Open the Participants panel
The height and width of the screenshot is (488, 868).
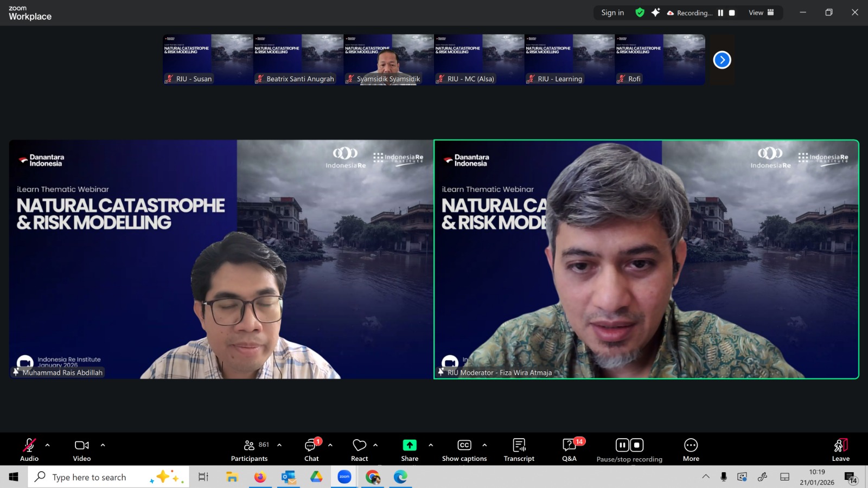[249, 450]
